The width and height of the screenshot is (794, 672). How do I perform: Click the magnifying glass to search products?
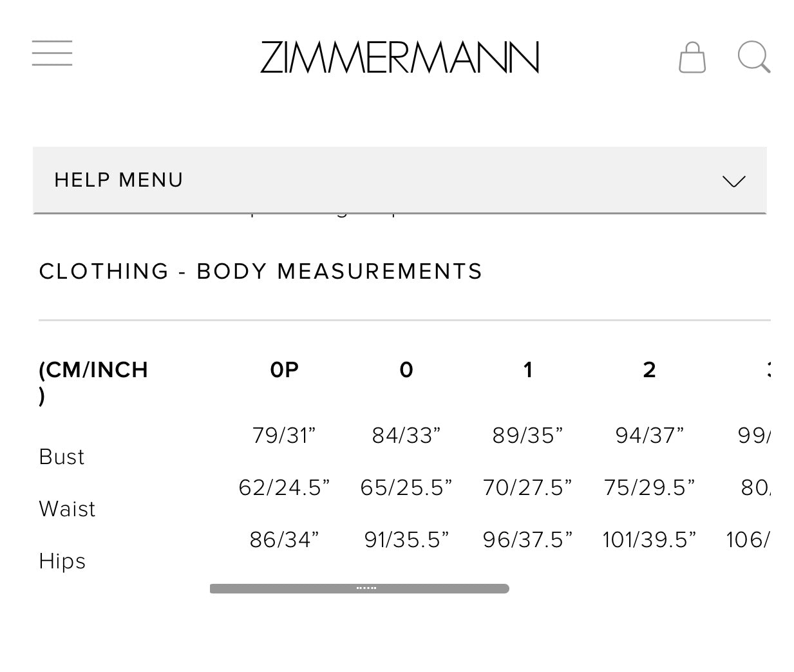coord(753,57)
